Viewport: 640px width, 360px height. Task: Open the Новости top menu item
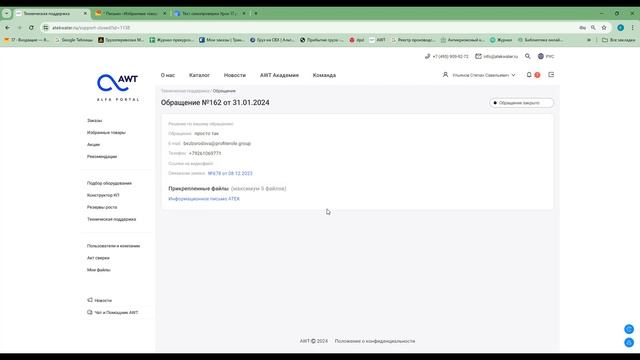point(235,75)
